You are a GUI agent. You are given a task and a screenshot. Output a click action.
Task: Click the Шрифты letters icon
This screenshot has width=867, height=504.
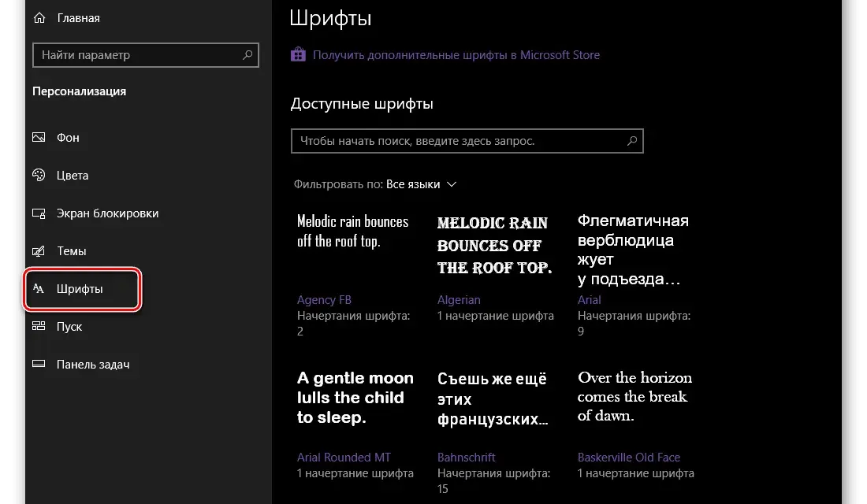pyautogui.click(x=39, y=288)
